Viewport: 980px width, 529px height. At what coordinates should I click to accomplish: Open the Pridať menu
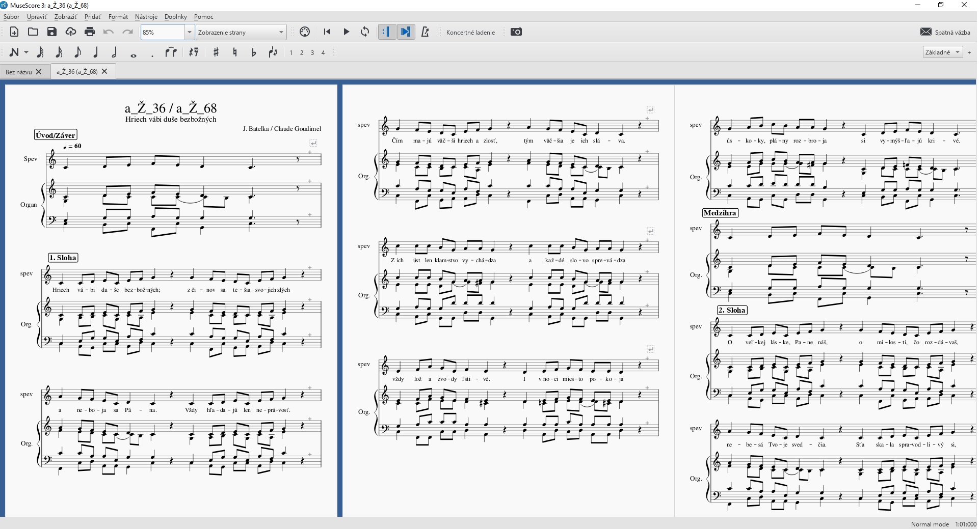(93, 17)
